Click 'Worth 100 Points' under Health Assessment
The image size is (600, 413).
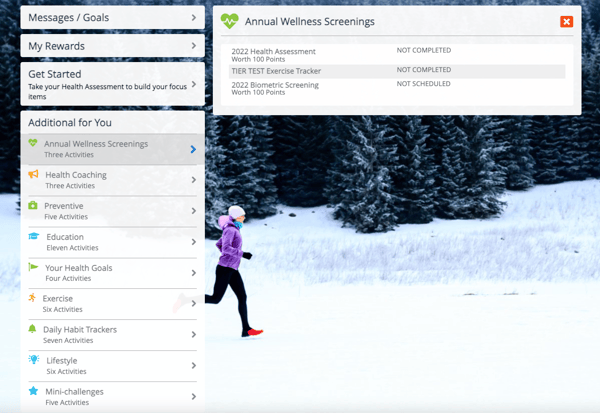(x=258, y=59)
